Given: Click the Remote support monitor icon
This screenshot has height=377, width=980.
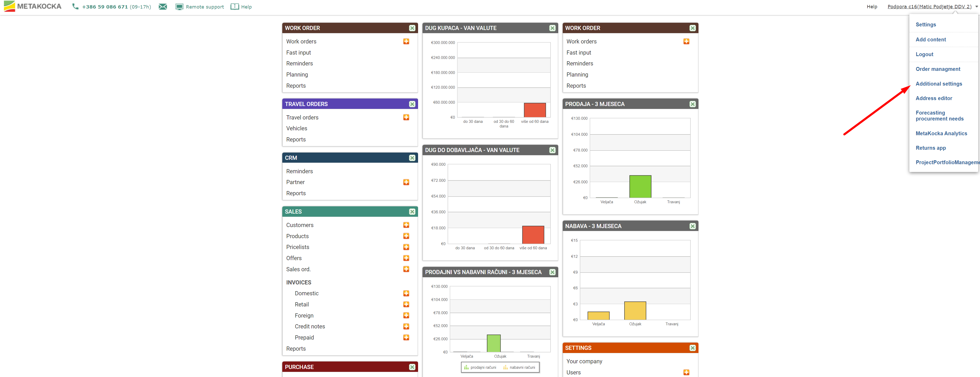Looking at the screenshot, I should point(179,7).
